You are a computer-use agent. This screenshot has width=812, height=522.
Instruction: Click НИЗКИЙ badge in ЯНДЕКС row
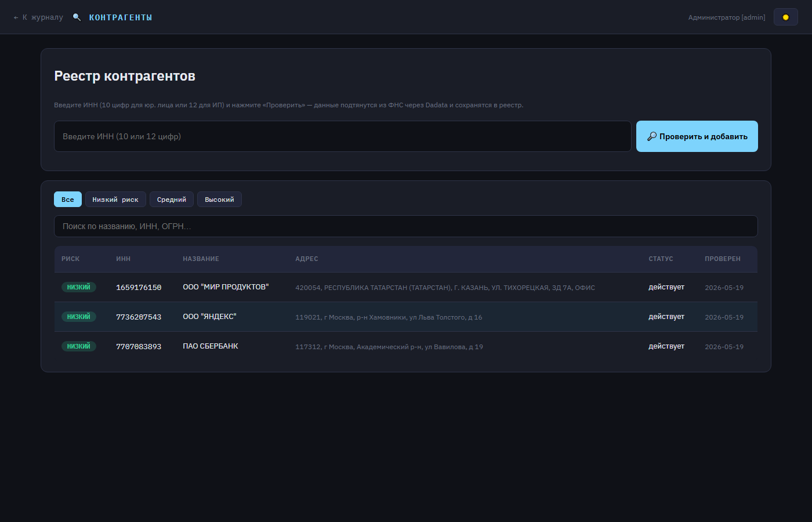click(79, 317)
